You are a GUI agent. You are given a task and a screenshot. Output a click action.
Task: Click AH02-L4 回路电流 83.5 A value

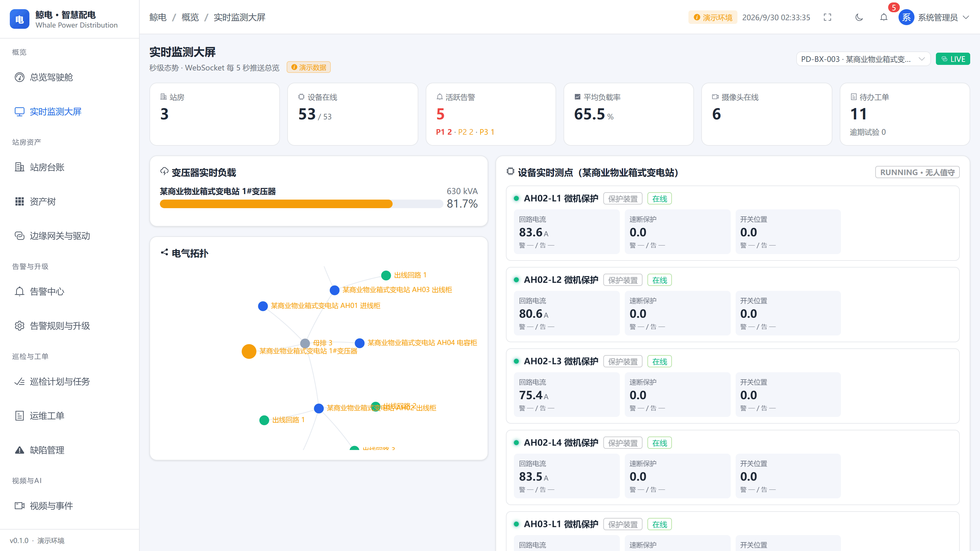[x=534, y=477]
